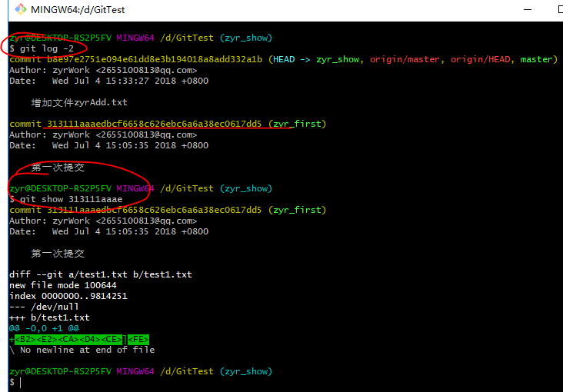The image size is (563, 392).
Task: Click the red-underlined 313111aaaedbcf commit hash in git log output
Action: pyautogui.click(x=155, y=124)
